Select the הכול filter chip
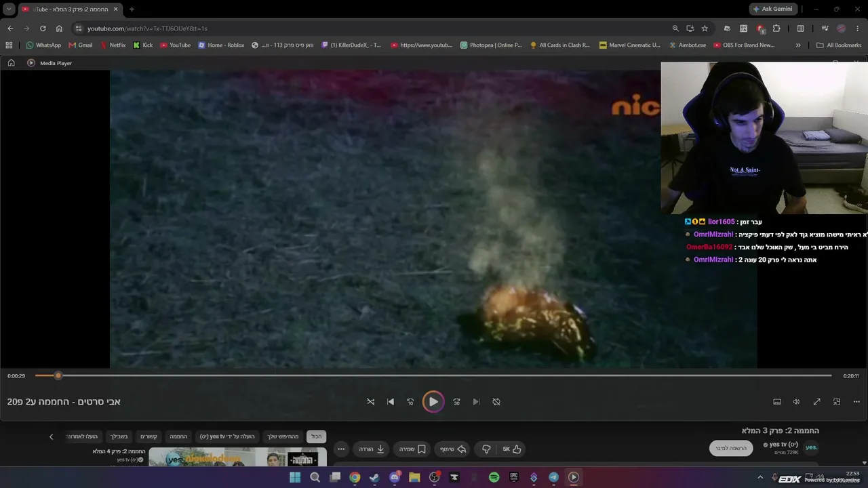 click(x=317, y=436)
